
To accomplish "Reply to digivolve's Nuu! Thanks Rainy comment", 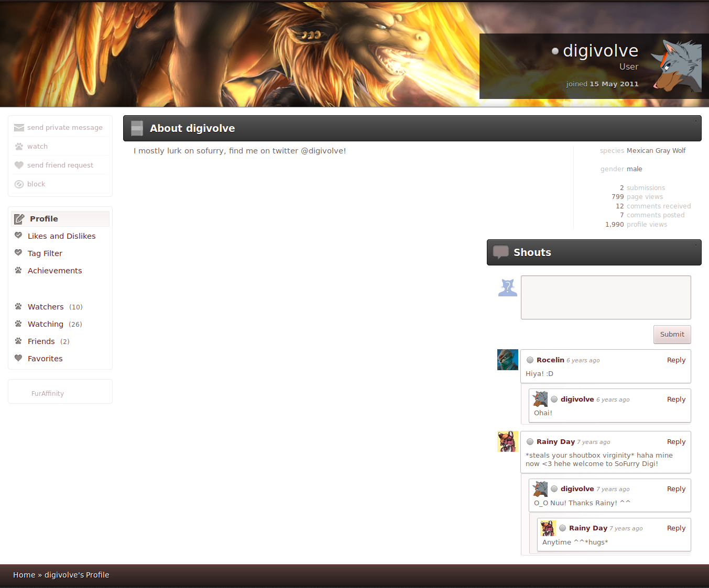I will 676,489.
